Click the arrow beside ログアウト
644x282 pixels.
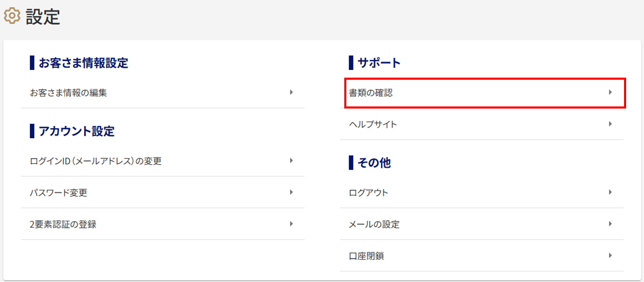pyautogui.click(x=610, y=192)
